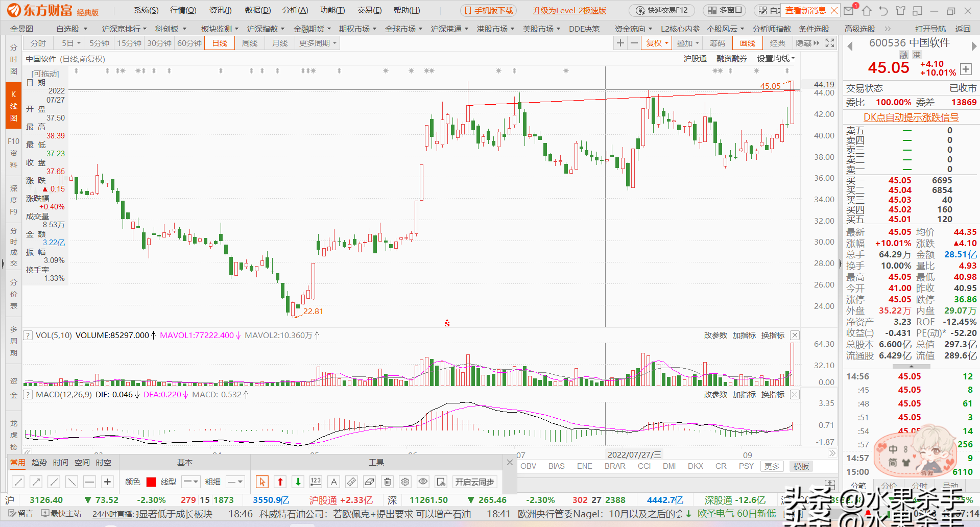Click 手机版下载 button
Image resolution: width=980 pixels, height=527 pixels.
tap(488, 10)
